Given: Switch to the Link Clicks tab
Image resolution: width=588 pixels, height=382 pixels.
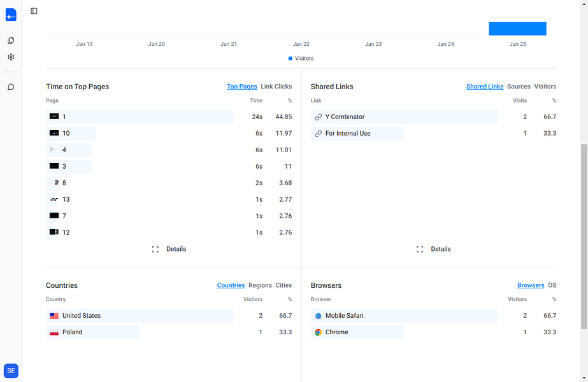Looking at the screenshot, I should [x=276, y=87].
